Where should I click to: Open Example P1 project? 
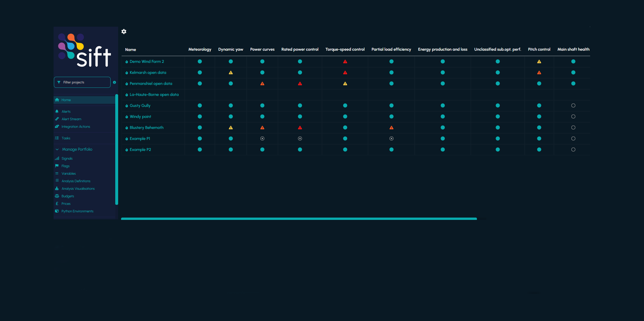pos(140,139)
